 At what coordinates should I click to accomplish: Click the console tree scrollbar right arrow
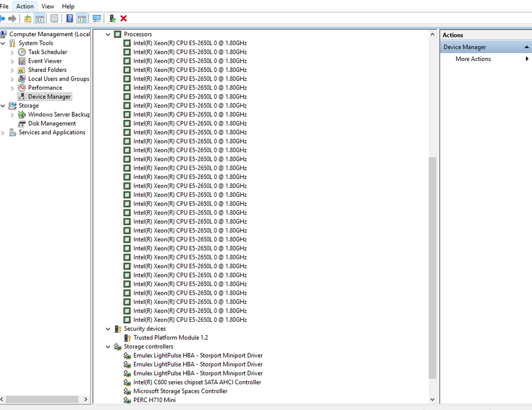coord(86,400)
